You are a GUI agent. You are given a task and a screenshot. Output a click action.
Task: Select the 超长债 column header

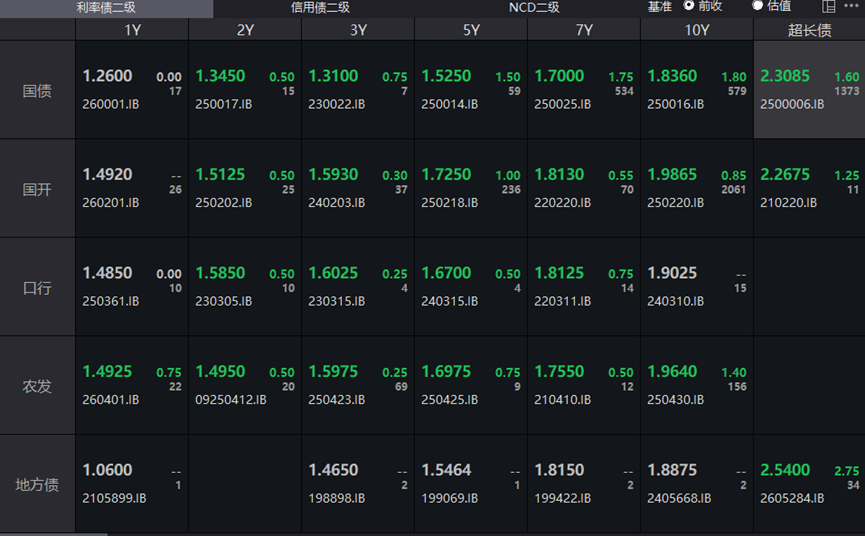(809, 30)
